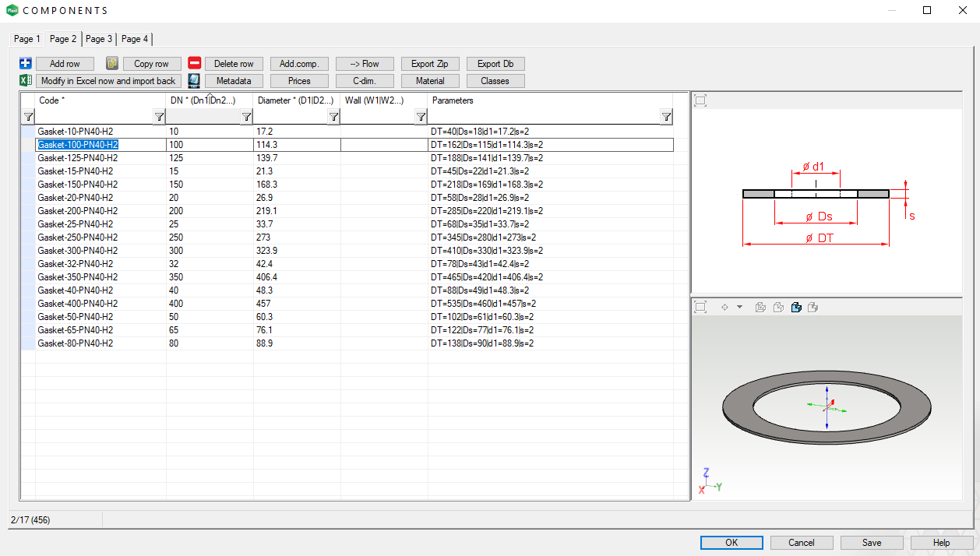Toggle the rightmost cube display-mode icon
This screenshot has width=980, height=556.
[813, 308]
